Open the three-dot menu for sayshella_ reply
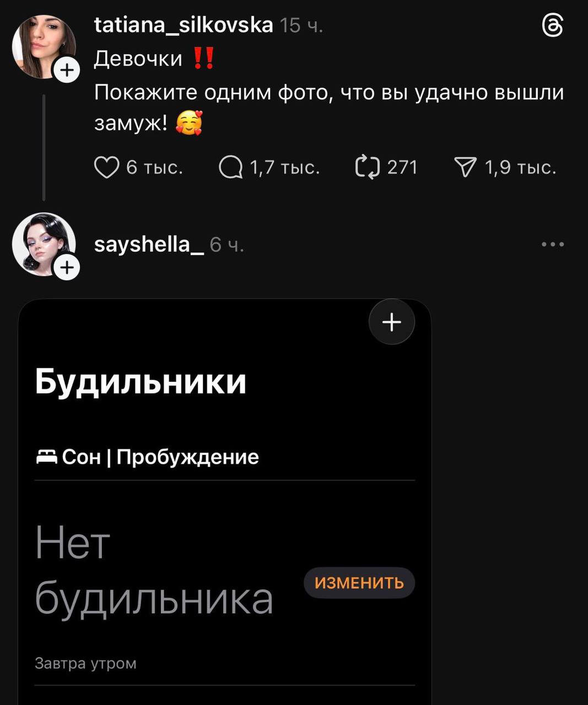The height and width of the screenshot is (705, 588). click(x=553, y=245)
